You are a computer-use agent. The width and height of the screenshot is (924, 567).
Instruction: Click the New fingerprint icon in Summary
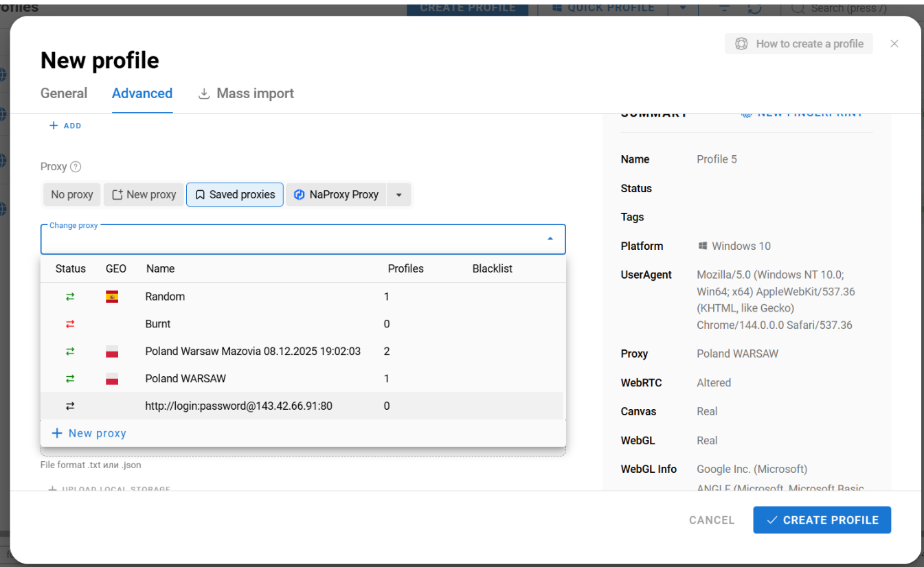pos(747,113)
